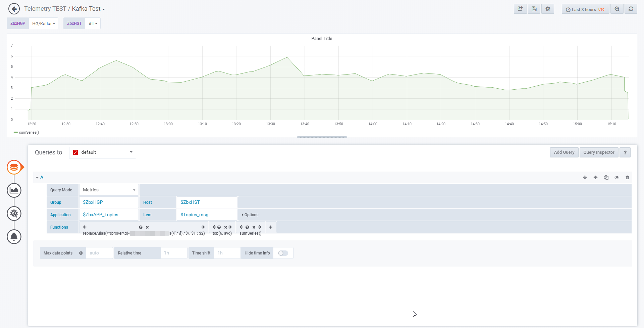Screen dimensions: 644x328
Task: Click the Item field containing $Topics_msg
Action: point(207,215)
